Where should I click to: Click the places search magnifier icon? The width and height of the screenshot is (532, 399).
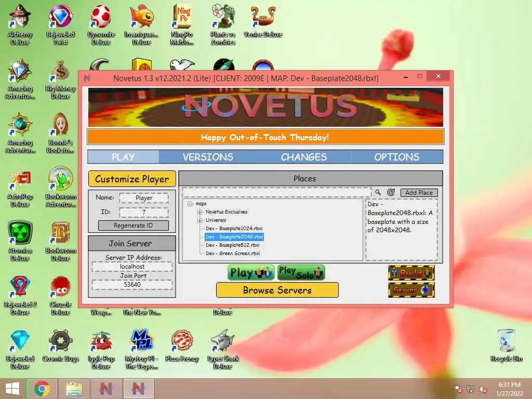pos(378,192)
